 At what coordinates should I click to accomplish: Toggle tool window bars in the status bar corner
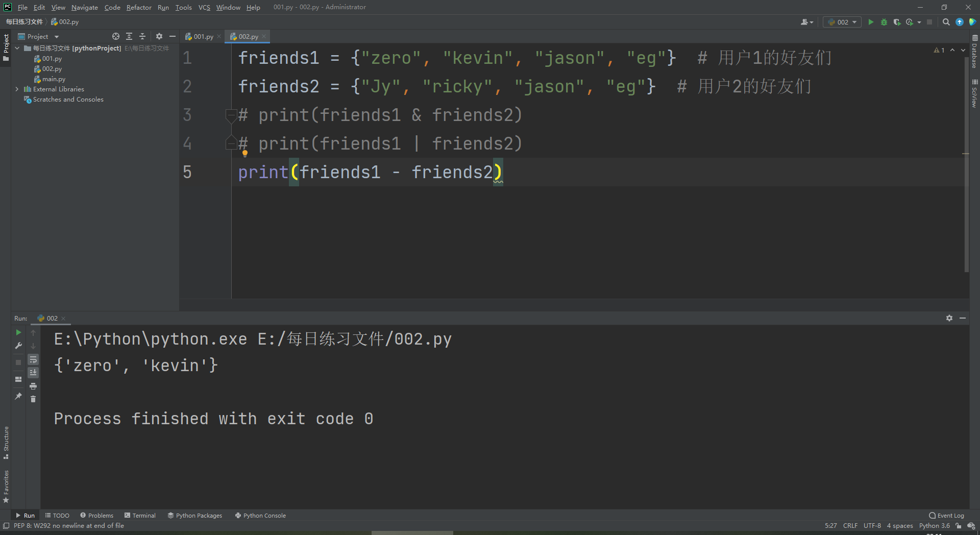(x=6, y=526)
